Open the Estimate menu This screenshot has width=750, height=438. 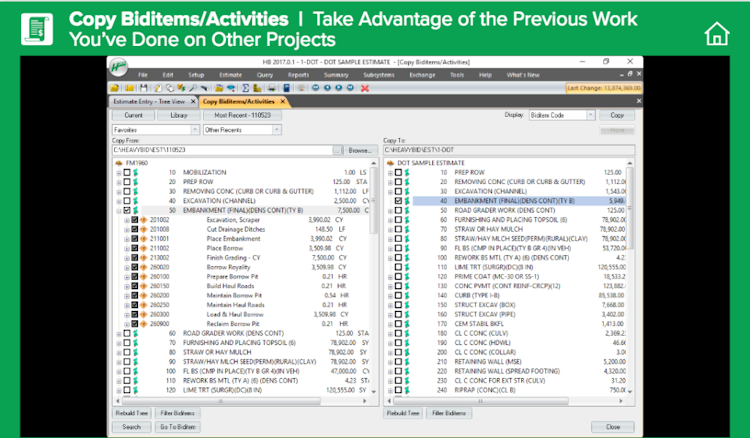pyautogui.click(x=231, y=75)
